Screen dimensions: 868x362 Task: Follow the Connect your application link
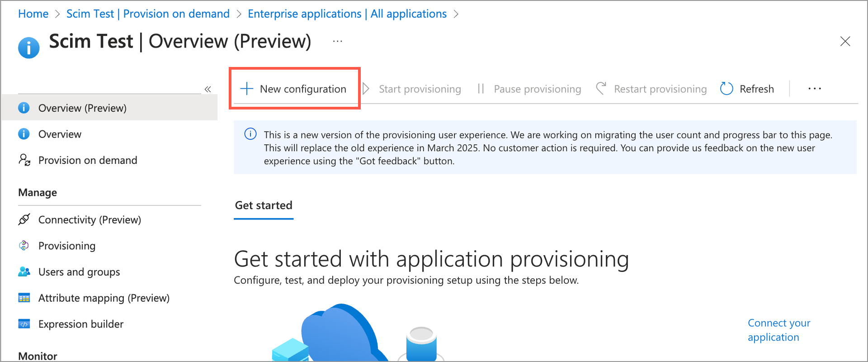pos(778,330)
